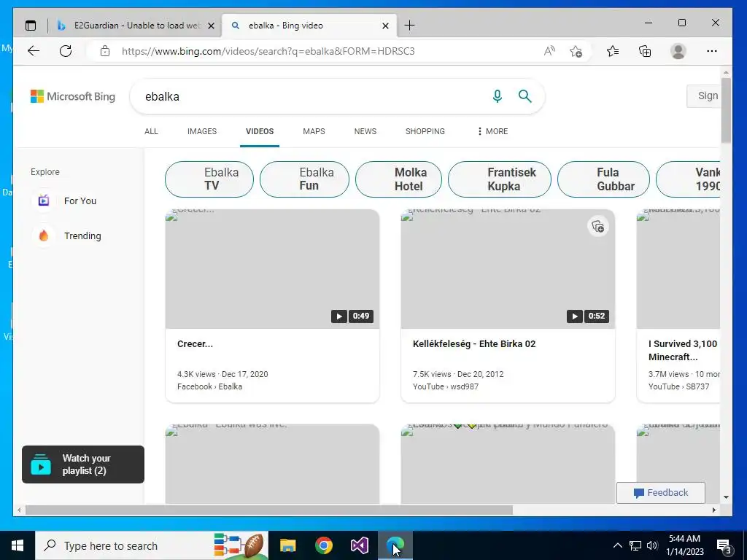Open Kellékfeleség - Ehte Birka 02 title
The image size is (747, 560).
coord(474,344)
